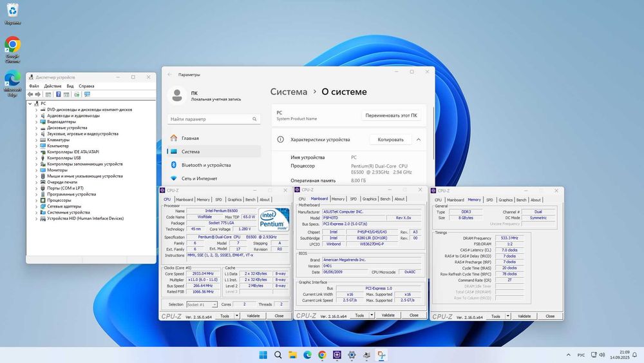Open Windows Start menu
This screenshot has width=644, height=363.
click(263, 355)
